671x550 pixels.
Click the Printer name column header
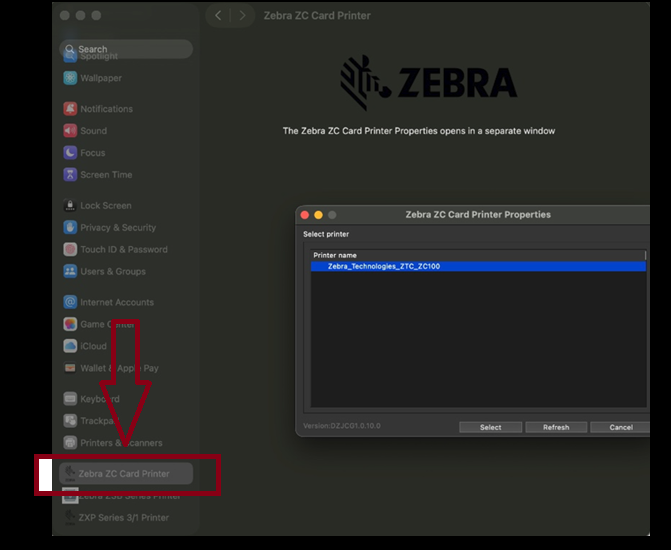point(478,255)
